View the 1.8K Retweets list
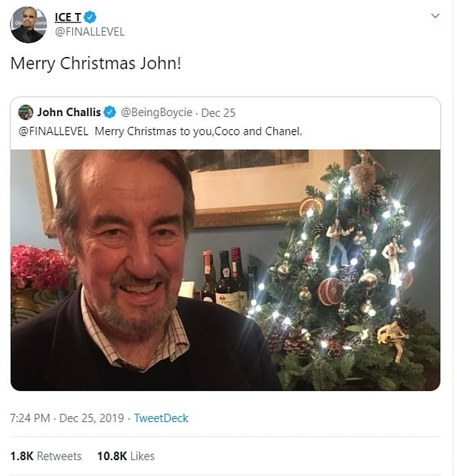This screenshot has height=476, width=457. coord(46,456)
